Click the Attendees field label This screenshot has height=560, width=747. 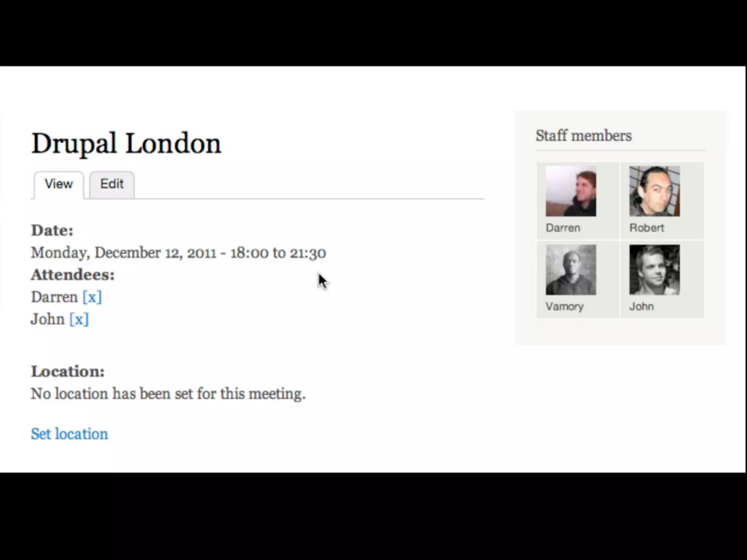pyautogui.click(x=73, y=275)
